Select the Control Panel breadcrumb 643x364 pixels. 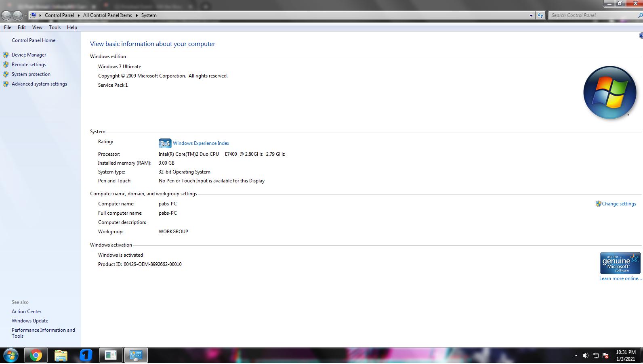[59, 15]
